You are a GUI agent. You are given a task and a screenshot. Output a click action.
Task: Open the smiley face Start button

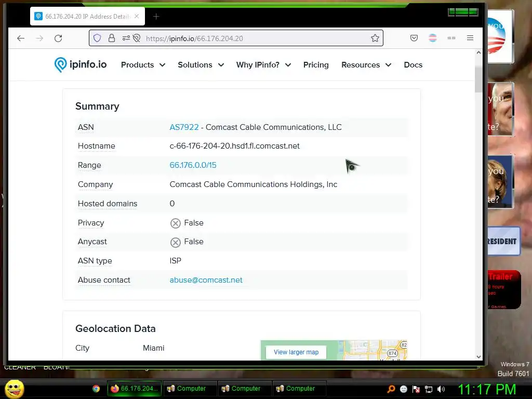[x=15, y=389]
